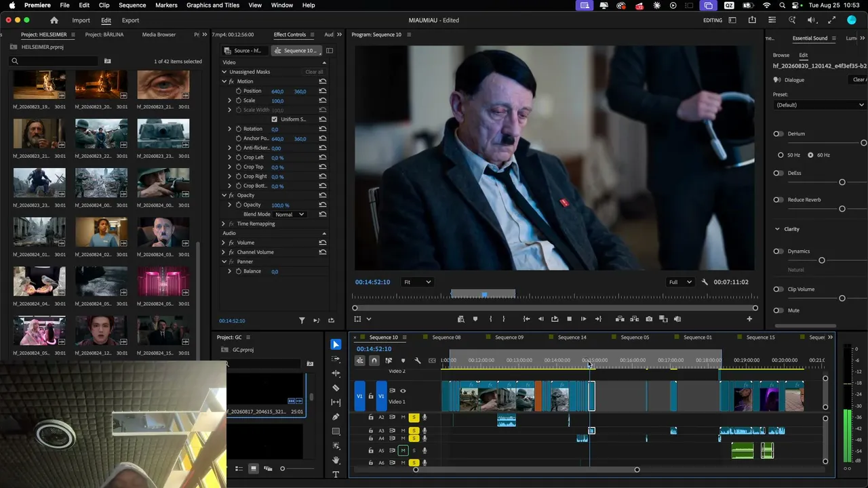This screenshot has width=868, height=488.
Task: Click Mark In button in Program monitor
Action: point(490,319)
